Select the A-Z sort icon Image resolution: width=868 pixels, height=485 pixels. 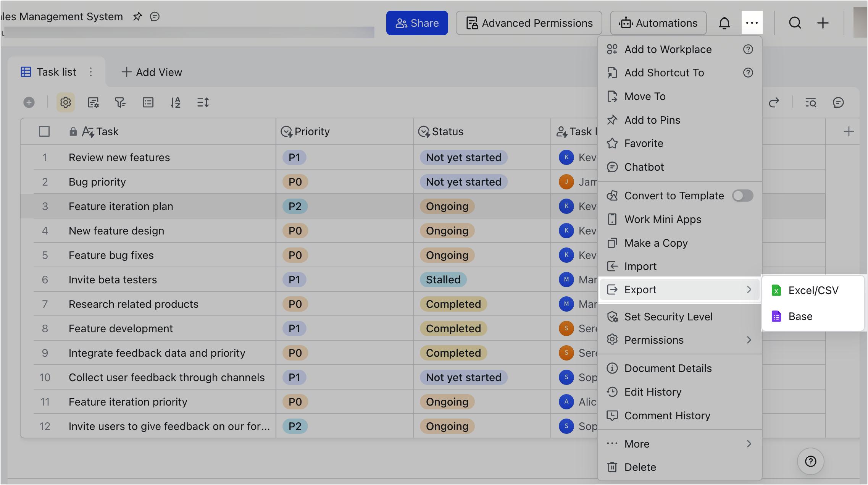[x=176, y=102]
